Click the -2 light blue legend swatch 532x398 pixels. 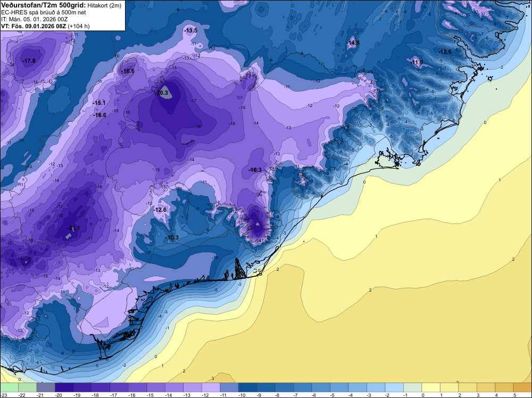coord(394,387)
